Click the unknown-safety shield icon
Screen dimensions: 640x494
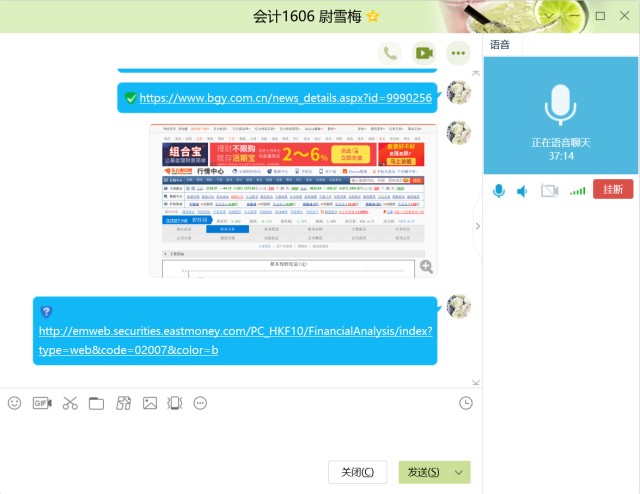click(x=46, y=312)
